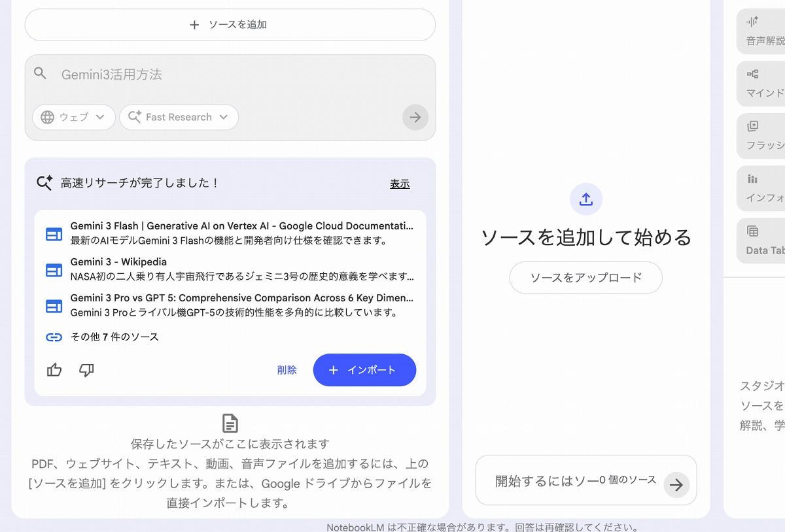Screen dimensions: 785x532
Task: Click the ソースをアップロード button
Action: [585, 278]
